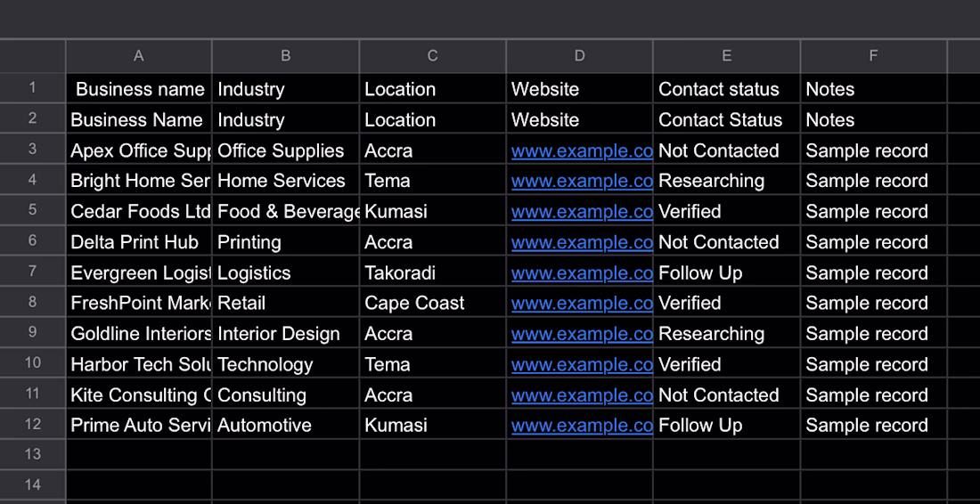This screenshot has width=980, height=504.
Task: Click 'Sample record' in the Apex Office row
Action: point(874,150)
